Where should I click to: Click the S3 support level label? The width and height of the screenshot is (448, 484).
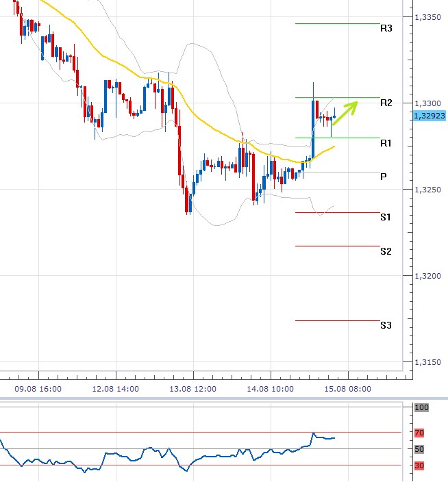click(386, 325)
